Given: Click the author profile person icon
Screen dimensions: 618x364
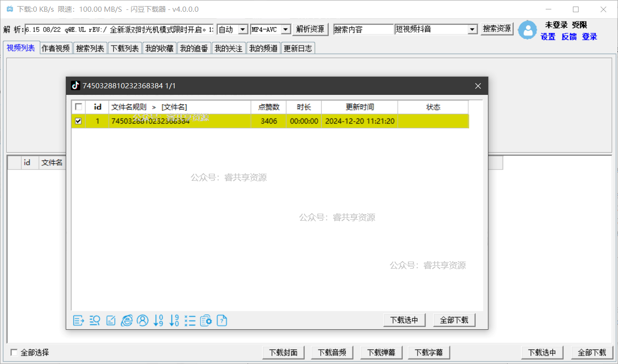Looking at the screenshot, I should point(143,321).
